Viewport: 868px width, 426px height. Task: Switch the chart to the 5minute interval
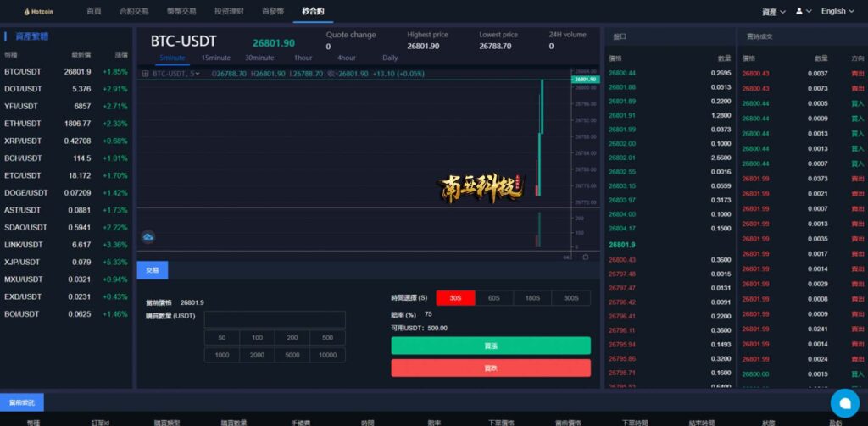(x=172, y=58)
